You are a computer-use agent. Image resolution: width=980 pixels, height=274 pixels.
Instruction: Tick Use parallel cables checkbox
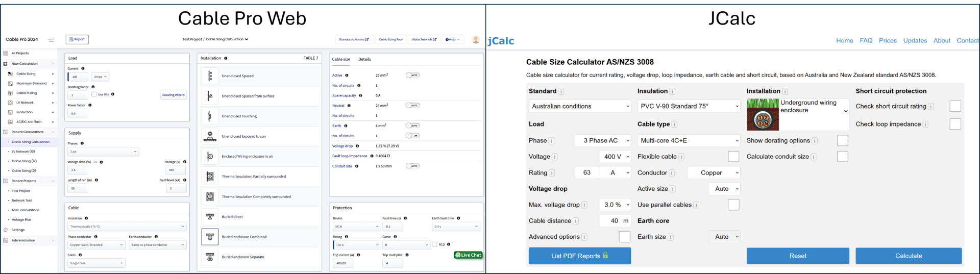(733, 205)
